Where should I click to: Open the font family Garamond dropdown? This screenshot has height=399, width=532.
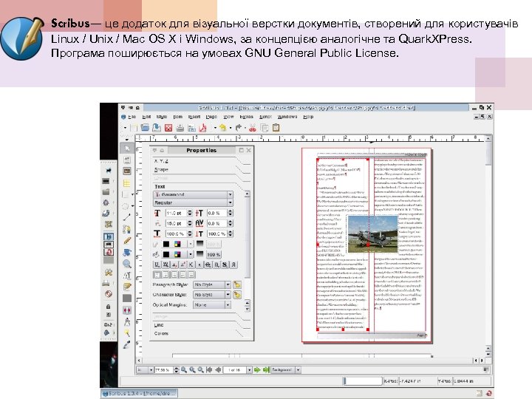coord(193,194)
